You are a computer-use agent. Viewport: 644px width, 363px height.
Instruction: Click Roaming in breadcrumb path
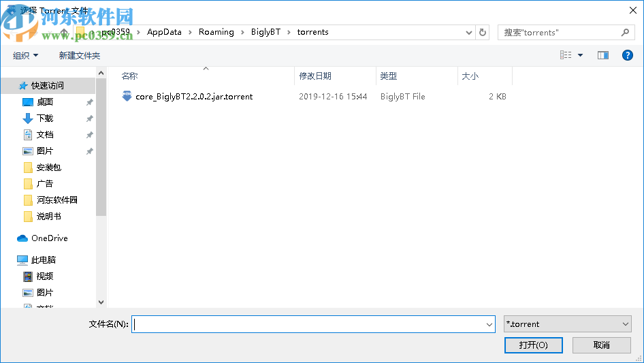tap(216, 32)
